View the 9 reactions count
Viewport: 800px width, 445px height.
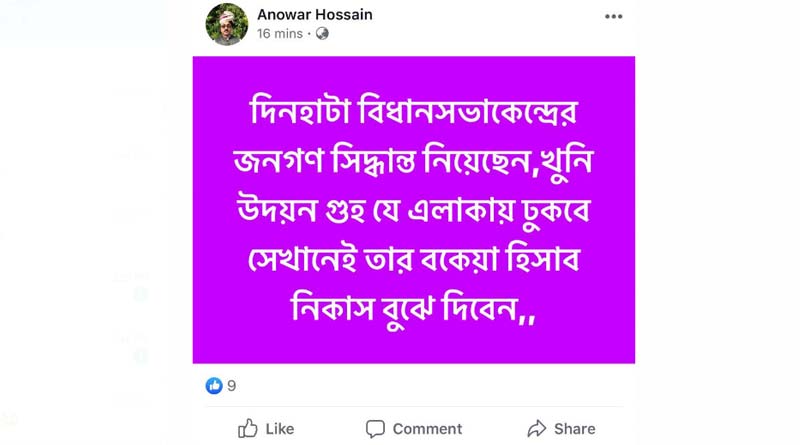point(232,386)
